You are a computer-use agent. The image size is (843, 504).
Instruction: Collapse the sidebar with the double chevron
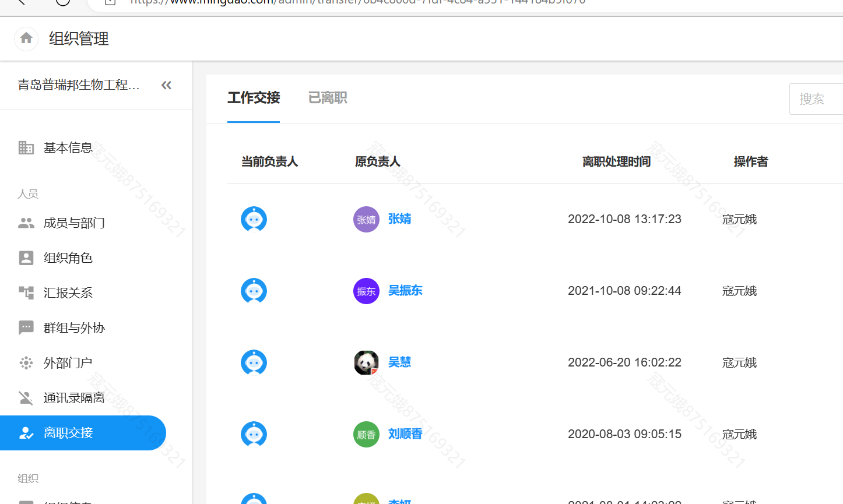(x=166, y=84)
